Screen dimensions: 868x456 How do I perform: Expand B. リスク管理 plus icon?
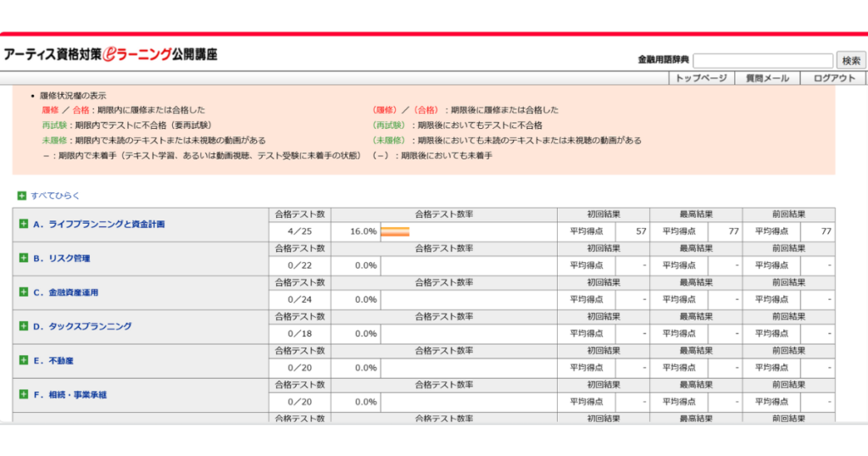tap(24, 259)
